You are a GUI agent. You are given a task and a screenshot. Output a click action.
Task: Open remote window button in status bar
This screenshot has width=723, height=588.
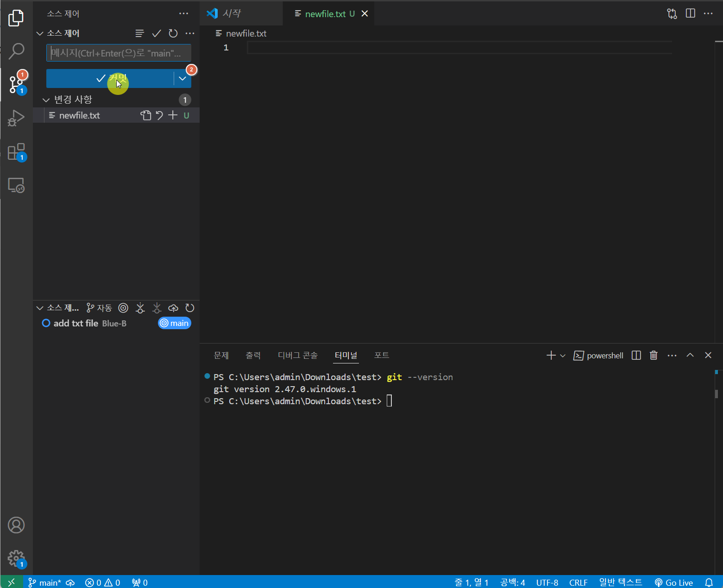tap(12, 582)
